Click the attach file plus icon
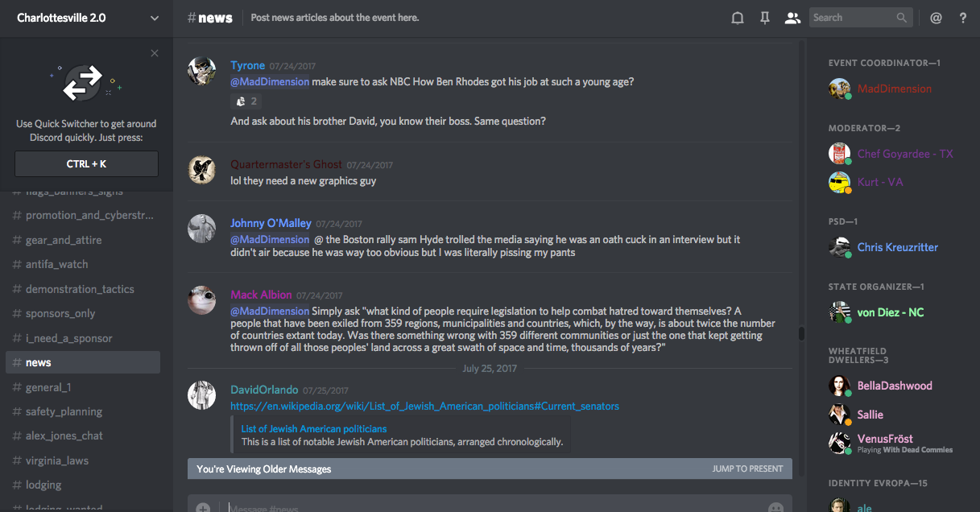This screenshot has height=512, width=980. coord(203,507)
